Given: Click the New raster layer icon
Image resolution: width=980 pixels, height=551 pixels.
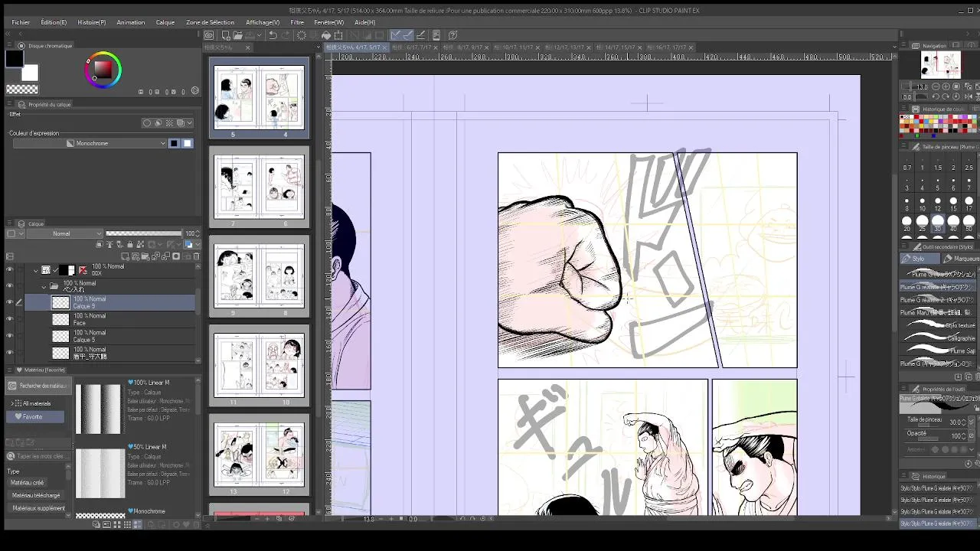Looking at the screenshot, I should (126, 256).
